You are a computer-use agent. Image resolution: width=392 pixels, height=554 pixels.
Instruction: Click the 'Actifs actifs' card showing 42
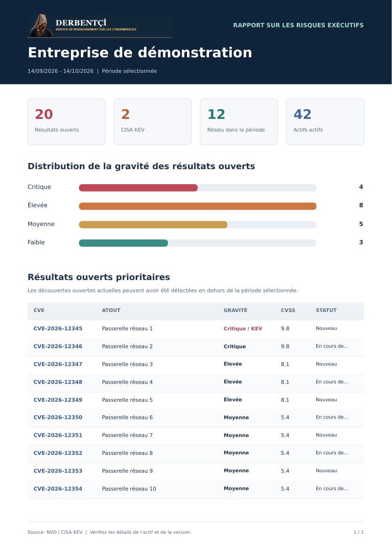[x=325, y=122]
